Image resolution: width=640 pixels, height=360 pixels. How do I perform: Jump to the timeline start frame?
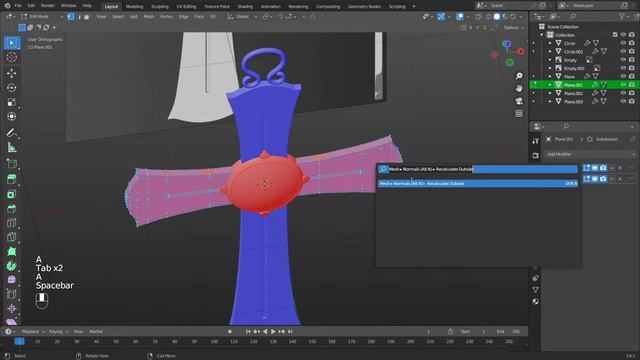click(x=248, y=331)
